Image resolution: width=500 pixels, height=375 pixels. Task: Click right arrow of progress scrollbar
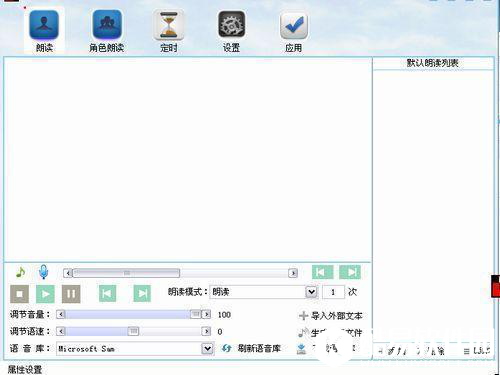tap(293, 273)
